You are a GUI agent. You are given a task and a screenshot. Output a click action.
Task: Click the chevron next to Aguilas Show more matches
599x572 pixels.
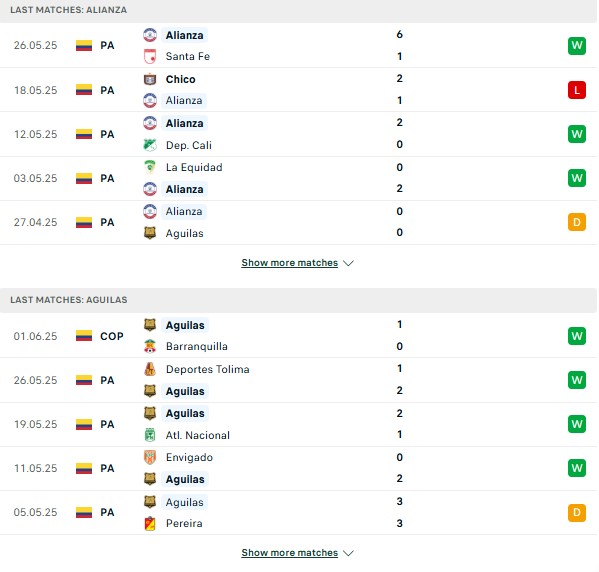(348, 553)
